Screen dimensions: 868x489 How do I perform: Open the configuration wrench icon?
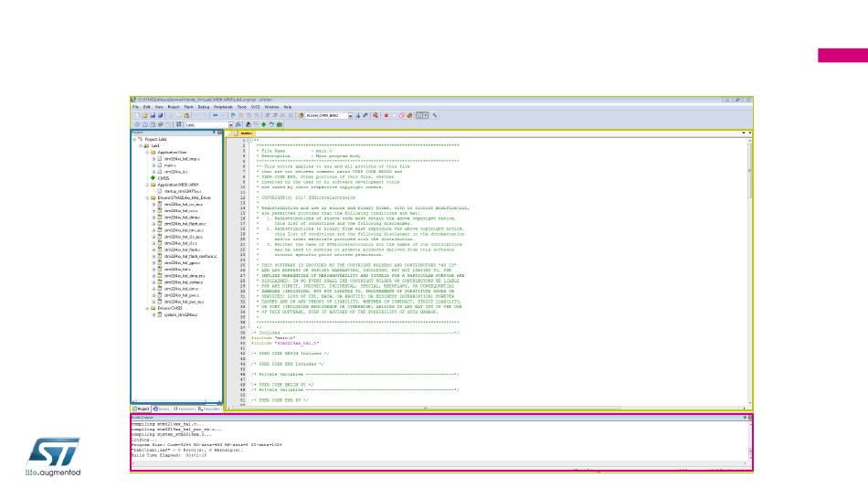pos(435,115)
